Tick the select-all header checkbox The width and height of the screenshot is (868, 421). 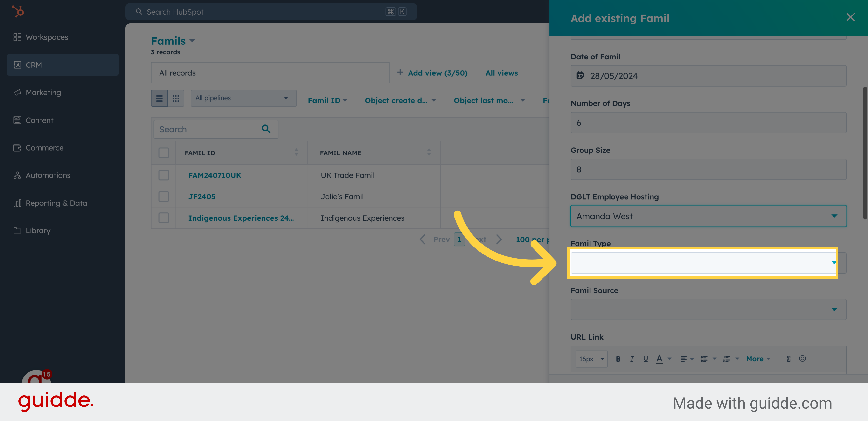(164, 153)
